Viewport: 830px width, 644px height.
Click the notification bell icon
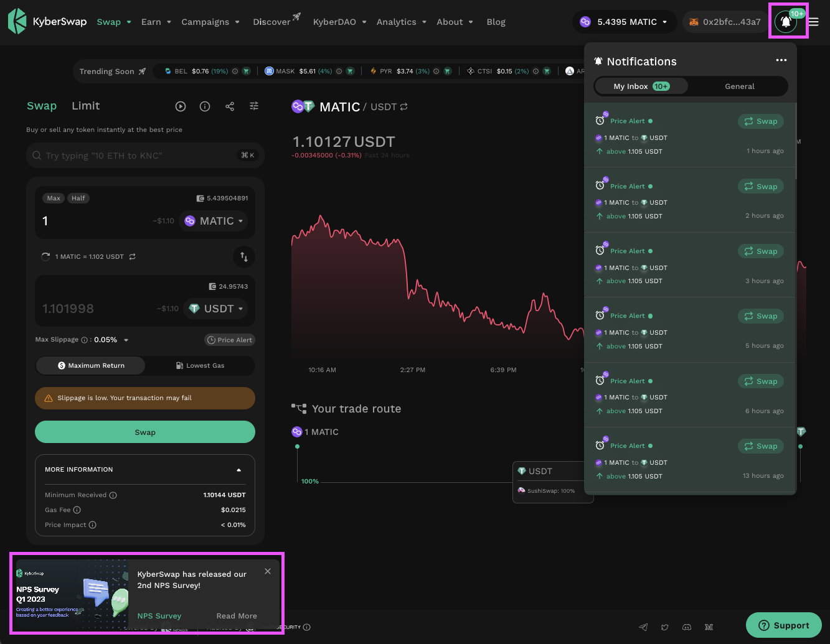pos(786,22)
